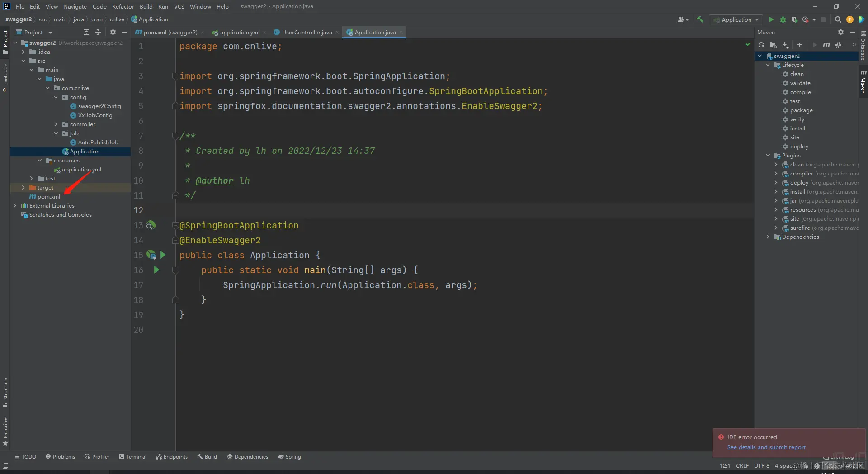Open the user account dropdown in toolbar
The width and height of the screenshot is (868, 474).
click(683, 19)
